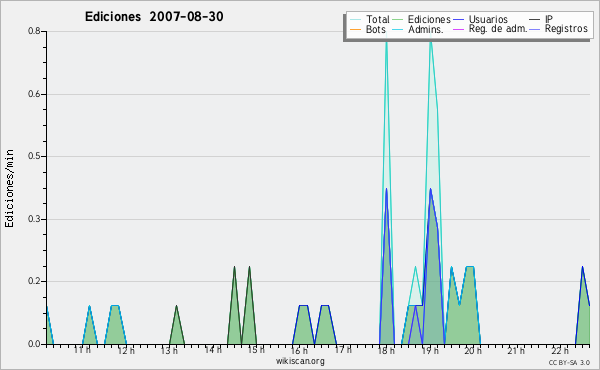Click the '12 h' x-axis label
600x370 pixels.
126,350
